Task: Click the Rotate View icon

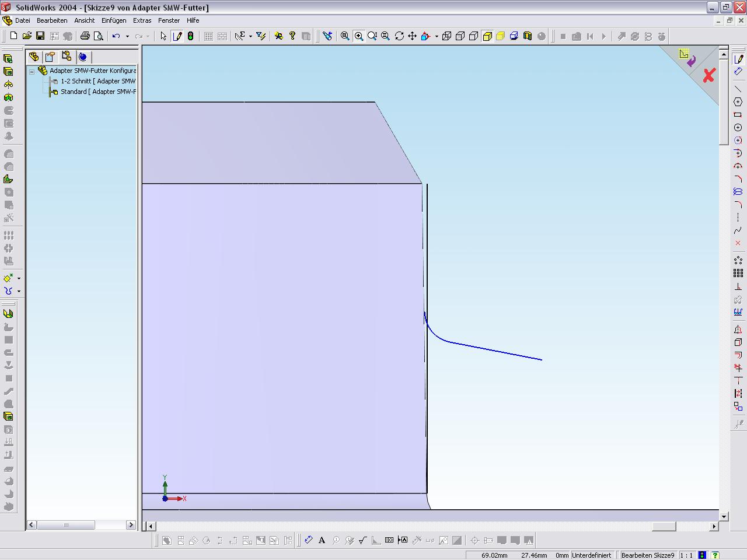Action: (x=399, y=36)
